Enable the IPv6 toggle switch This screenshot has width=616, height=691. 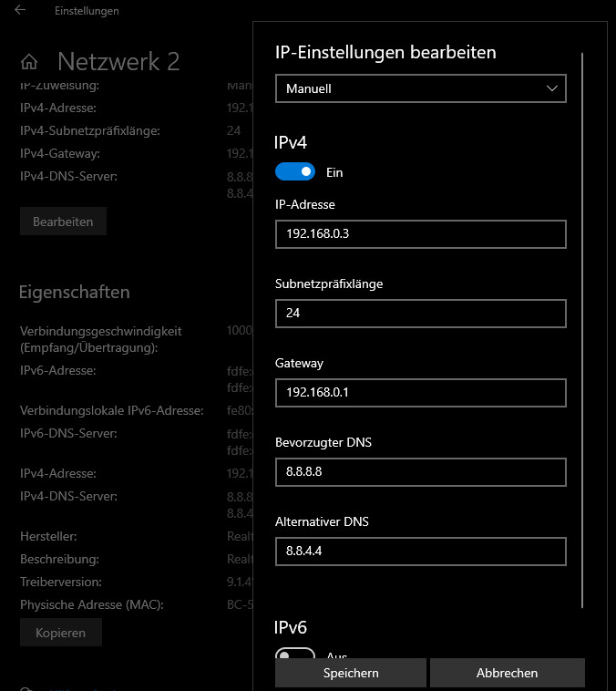(294, 655)
